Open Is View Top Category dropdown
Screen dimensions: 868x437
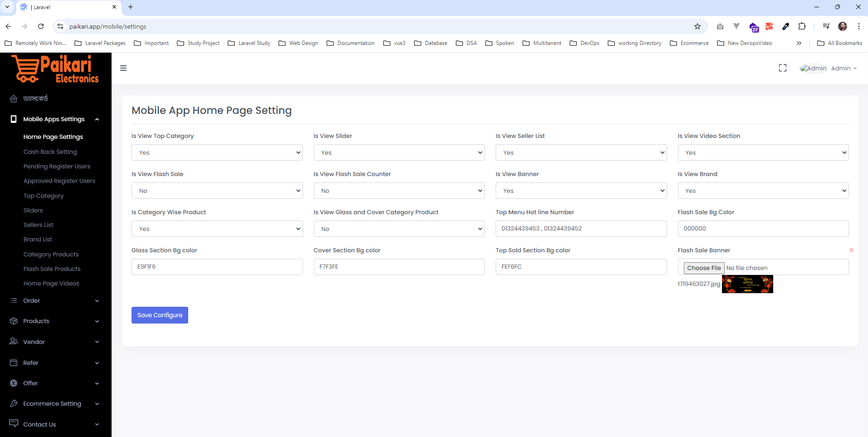(x=217, y=152)
